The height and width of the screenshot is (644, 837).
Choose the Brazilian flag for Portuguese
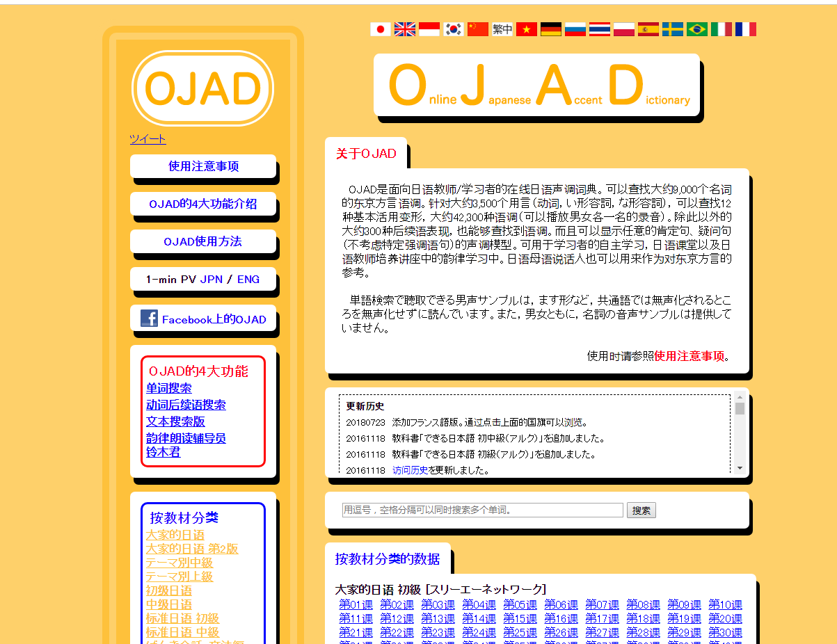tap(697, 29)
